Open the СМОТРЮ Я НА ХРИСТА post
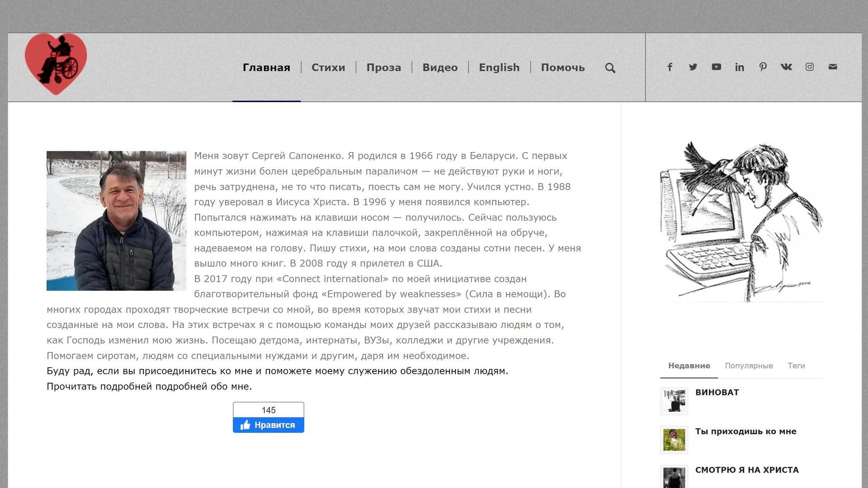 (747, 470)
